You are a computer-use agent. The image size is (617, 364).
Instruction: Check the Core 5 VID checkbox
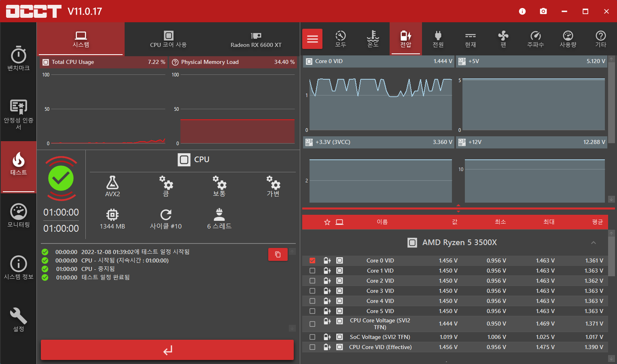click(x=312, y=311)
